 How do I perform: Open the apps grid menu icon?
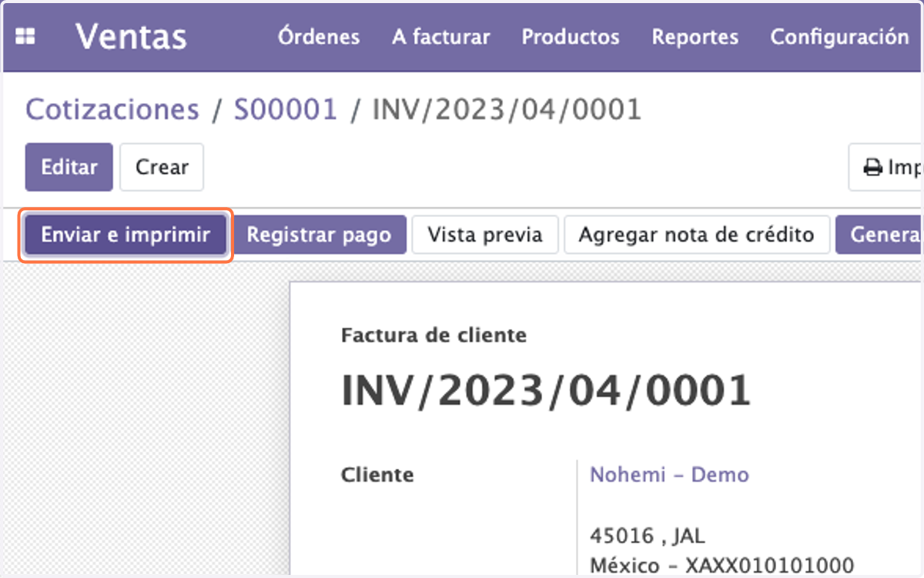coord(26,36)
